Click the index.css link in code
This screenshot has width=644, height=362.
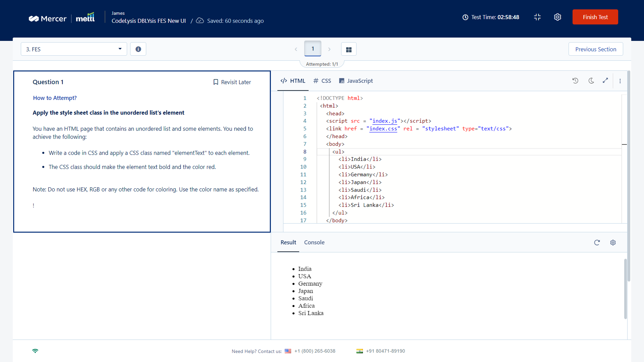383,129
